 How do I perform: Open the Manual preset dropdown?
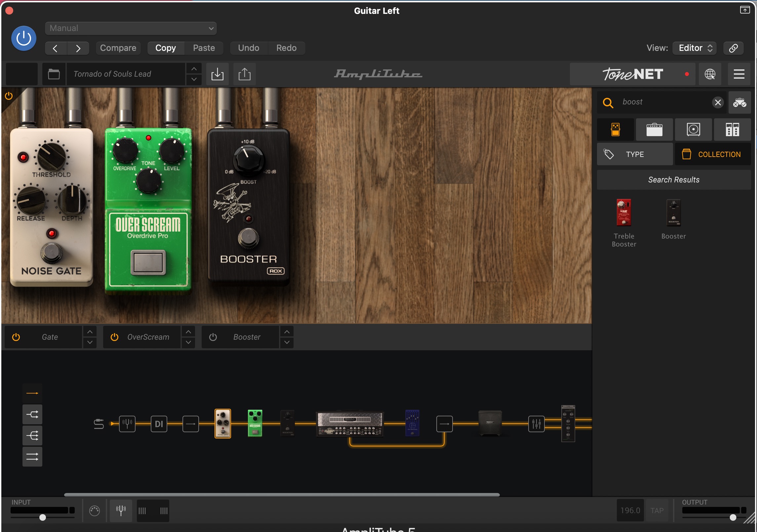[x=131, y=28]
